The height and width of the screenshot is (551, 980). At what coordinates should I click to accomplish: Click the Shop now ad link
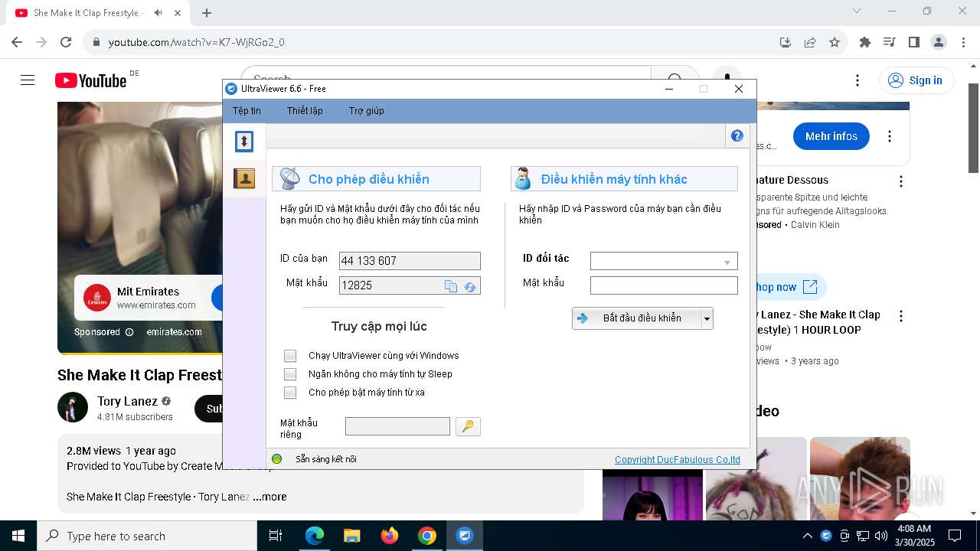(785, 287)
